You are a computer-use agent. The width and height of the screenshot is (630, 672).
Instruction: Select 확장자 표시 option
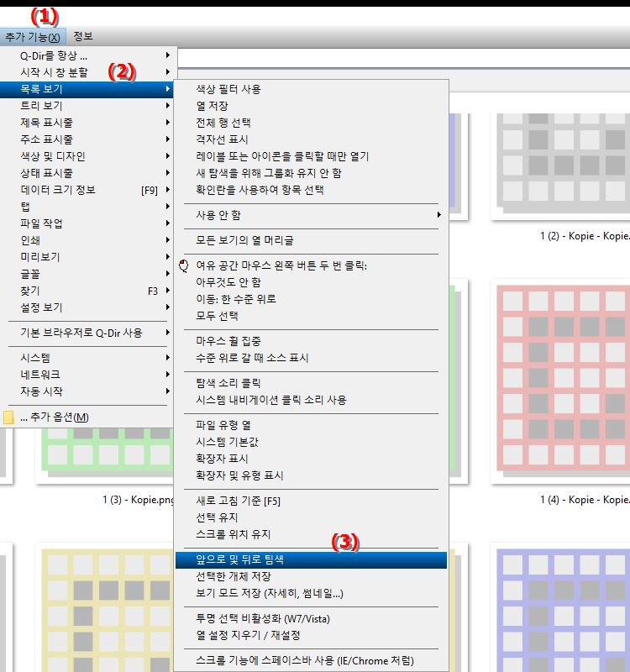[311, 459]
